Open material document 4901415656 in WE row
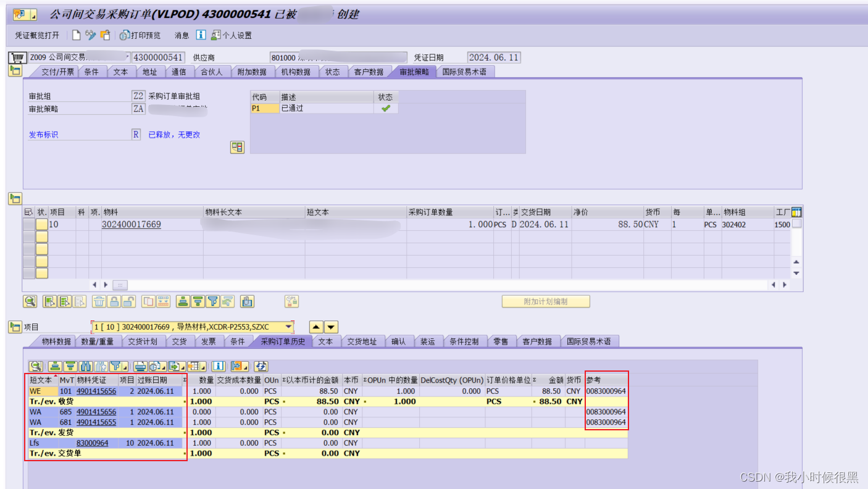 tap(96, 391)
